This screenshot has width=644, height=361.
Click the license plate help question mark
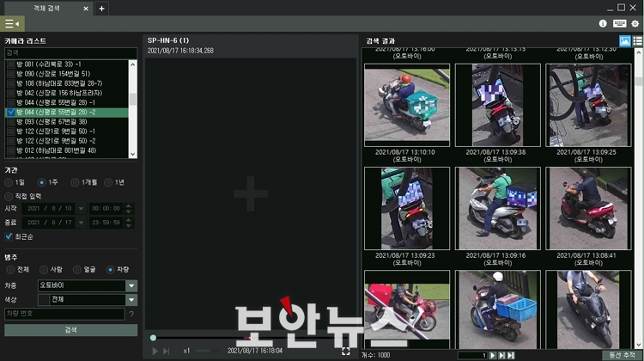coord(131,314)
